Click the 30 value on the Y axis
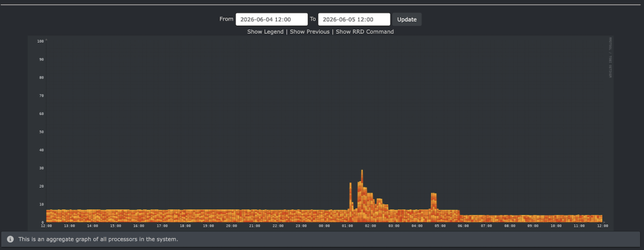 [41, 168]
